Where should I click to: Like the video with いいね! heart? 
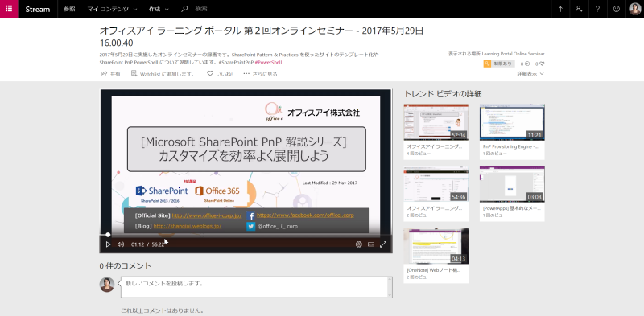pyautogui.click(x=220, y=74)
